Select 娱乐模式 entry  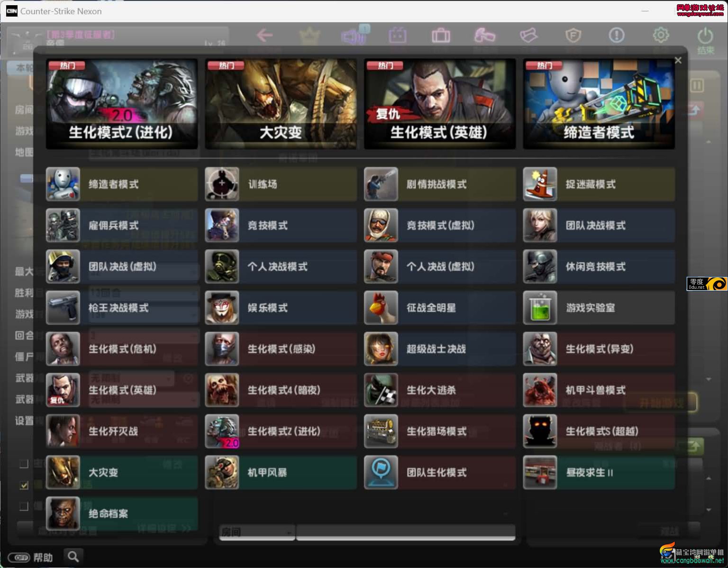[281, 308]
